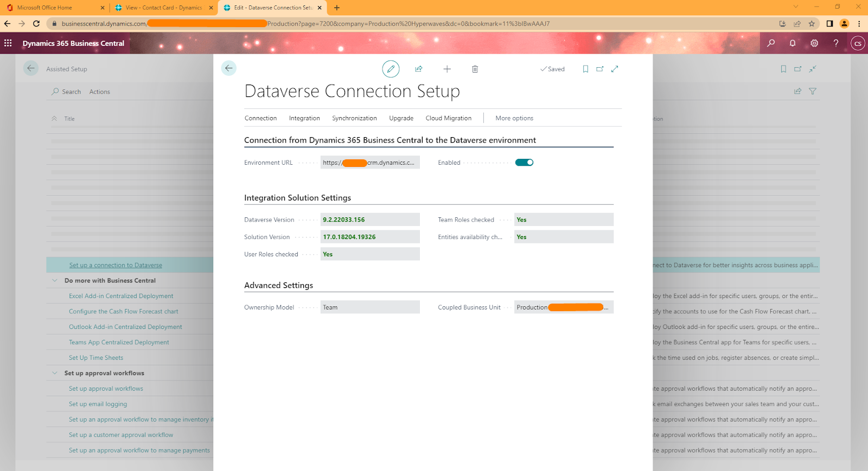This screenshot has width=868, height=471.
Task: Click the Environment URL field
Action: 370,163
